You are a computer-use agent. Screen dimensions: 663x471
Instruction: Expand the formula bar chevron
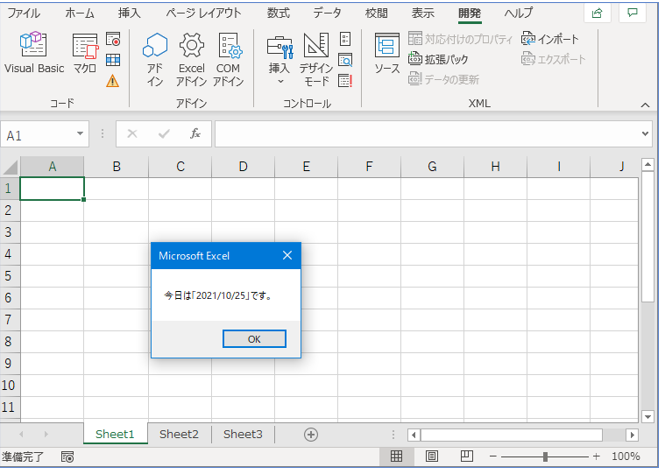[x=645, y=134]
